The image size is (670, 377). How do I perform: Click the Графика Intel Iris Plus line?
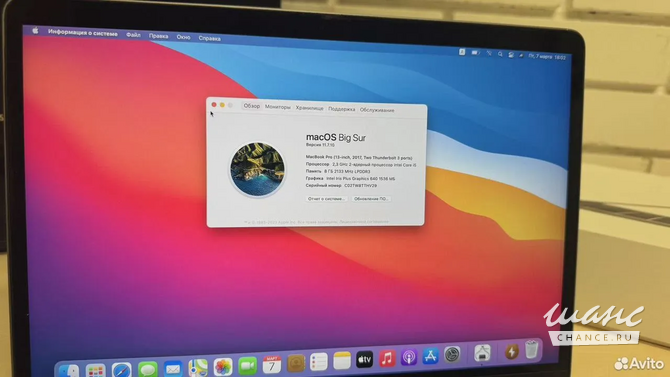(x=350, y=179)
